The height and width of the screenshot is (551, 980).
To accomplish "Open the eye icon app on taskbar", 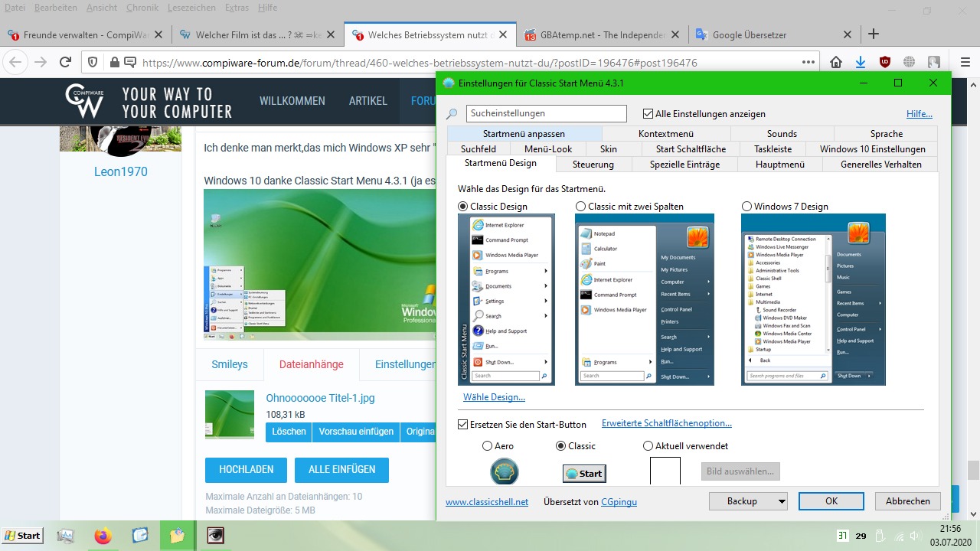I will (x=216, y=536).
